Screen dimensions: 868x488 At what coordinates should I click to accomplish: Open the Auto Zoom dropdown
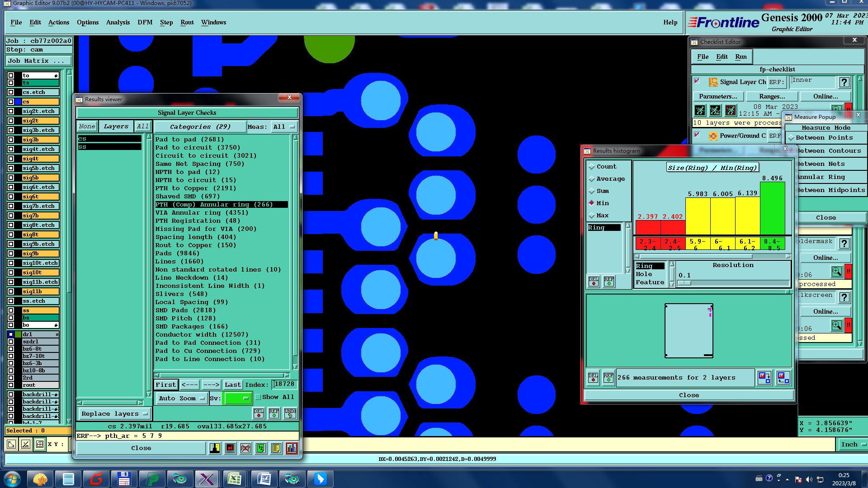coord(181,398)
